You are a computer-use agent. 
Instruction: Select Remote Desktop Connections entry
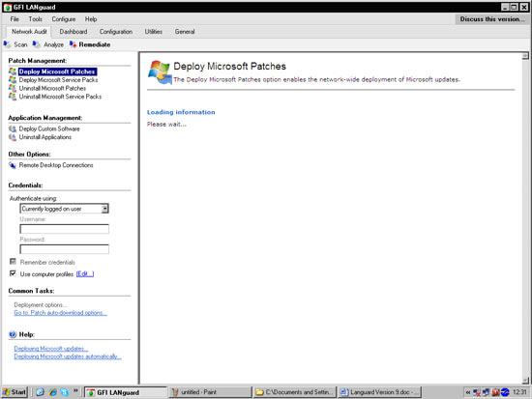[56, 165]
